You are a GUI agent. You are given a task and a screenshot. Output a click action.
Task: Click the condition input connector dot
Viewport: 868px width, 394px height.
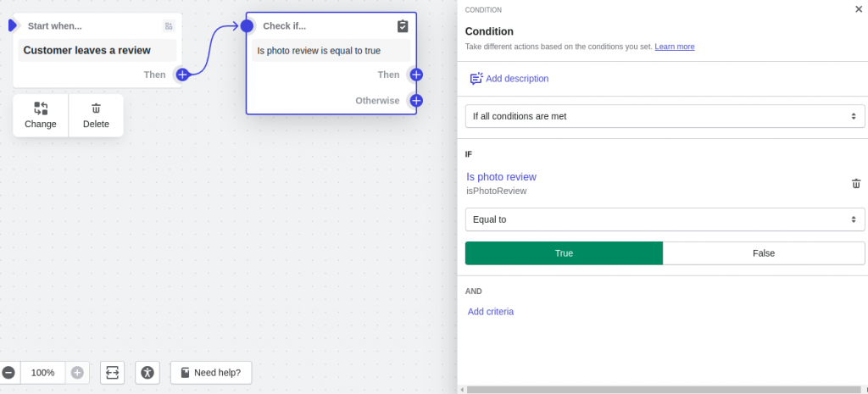247,25
